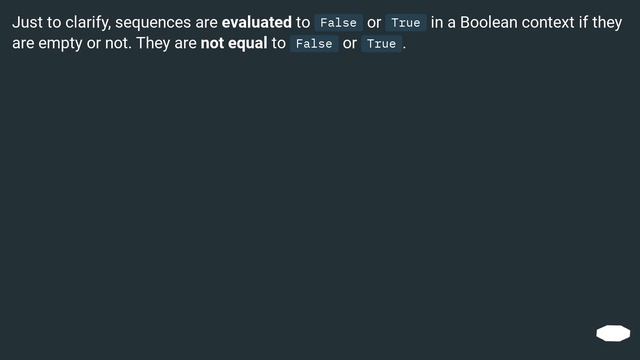This screenshot has width=640, height=360.
Task: Click the capitalized word They
Action: pos(153,43)
